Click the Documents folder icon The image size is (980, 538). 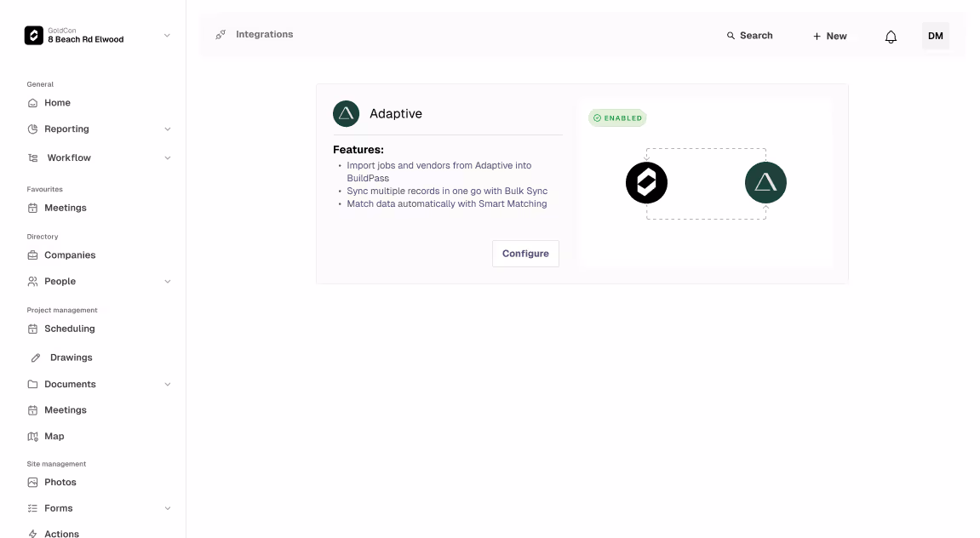(32, 384)
